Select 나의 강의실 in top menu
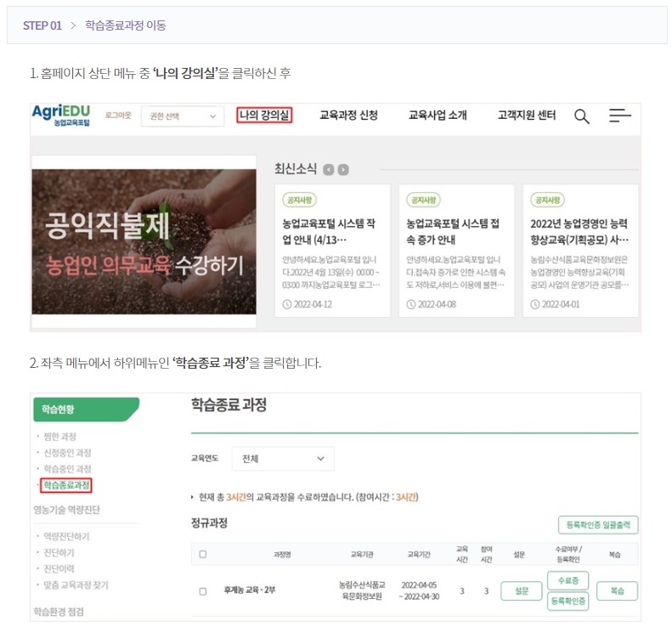The width and height of the screenshot is (672, 627). [x=264, y=116]
